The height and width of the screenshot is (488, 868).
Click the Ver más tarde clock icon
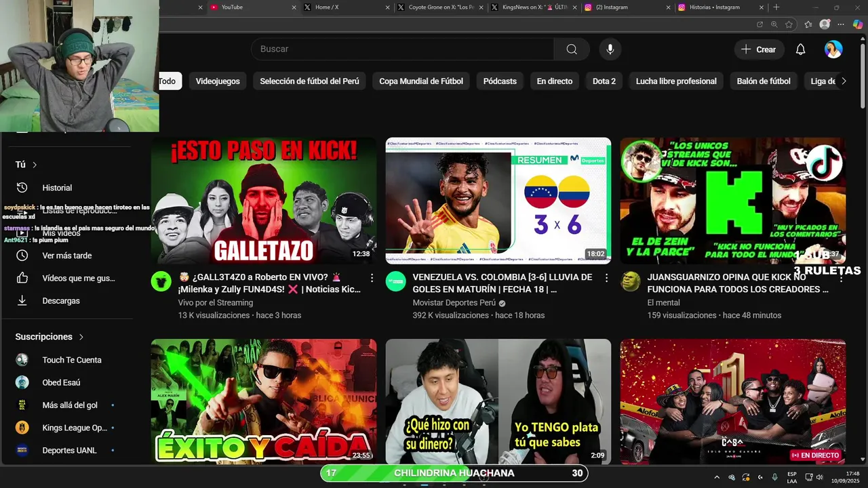(x=22, y=256)
